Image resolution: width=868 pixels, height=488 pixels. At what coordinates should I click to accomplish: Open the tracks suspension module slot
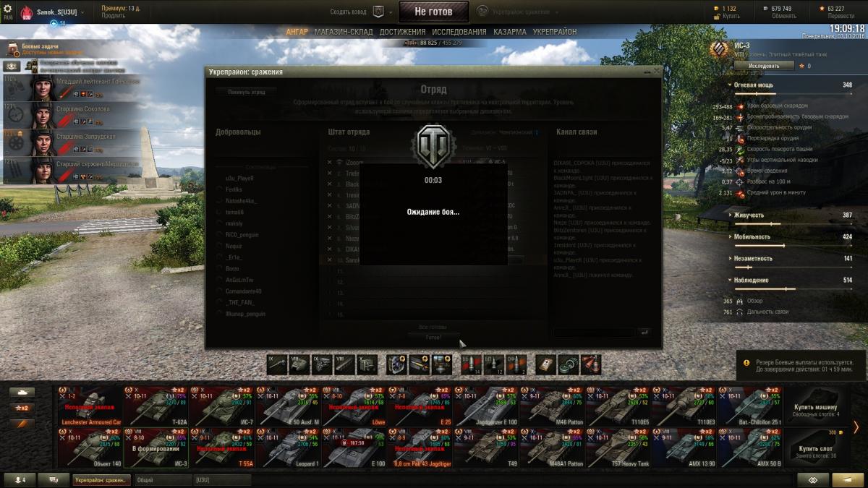[345, 364]
